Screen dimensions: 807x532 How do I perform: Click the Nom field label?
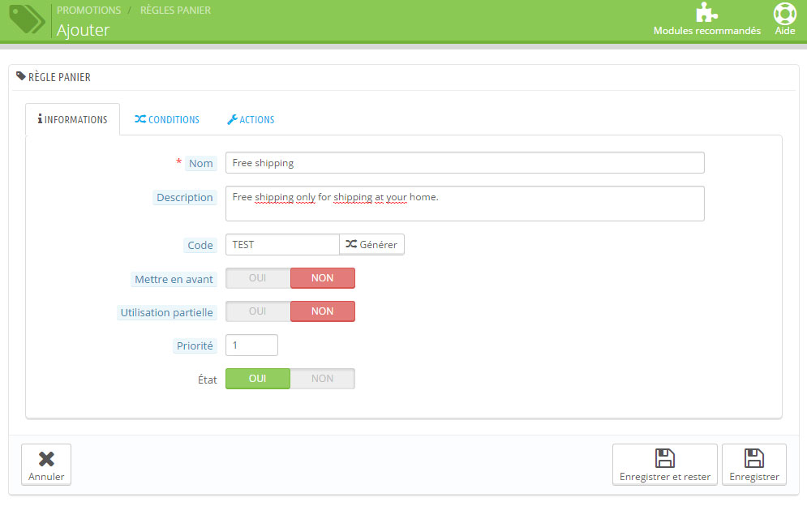click(200, 163)
